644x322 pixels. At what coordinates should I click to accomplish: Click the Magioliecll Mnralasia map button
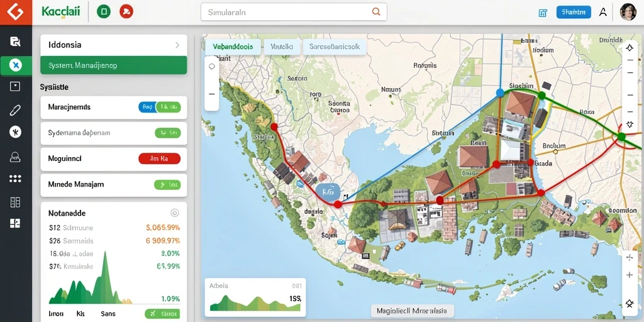(x=412, y=310)
